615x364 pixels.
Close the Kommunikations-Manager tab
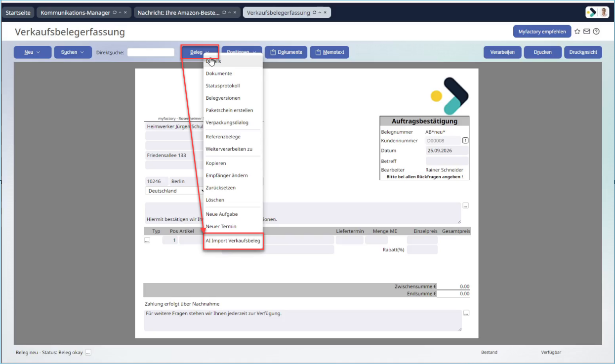point(125,12)
